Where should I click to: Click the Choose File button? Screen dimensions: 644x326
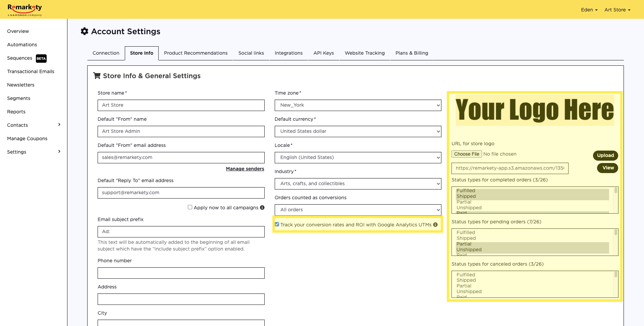pos(467,154)
